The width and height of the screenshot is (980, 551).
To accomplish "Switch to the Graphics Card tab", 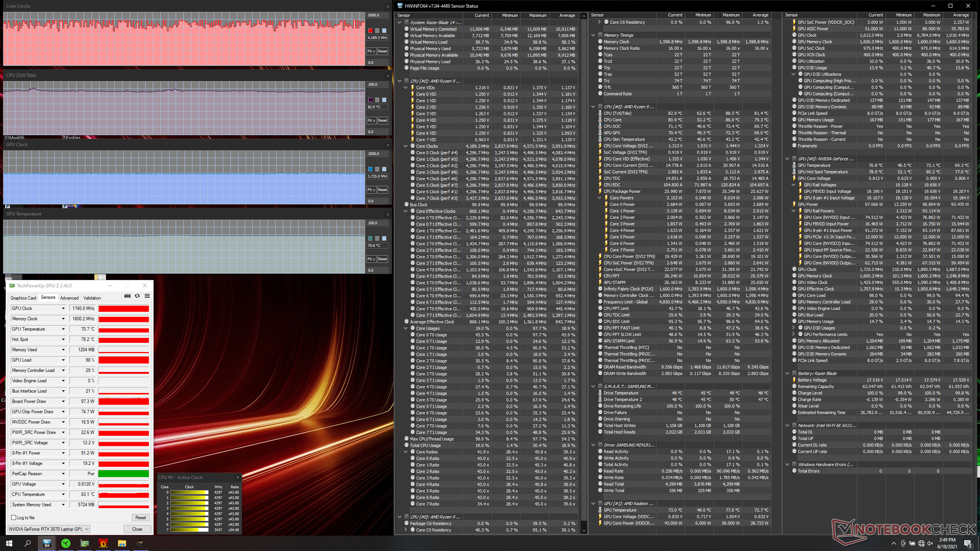I will click(23, 298).
